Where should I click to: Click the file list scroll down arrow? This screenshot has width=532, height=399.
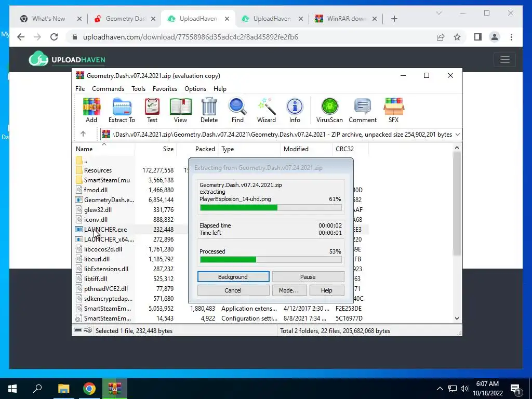(457, 318)
